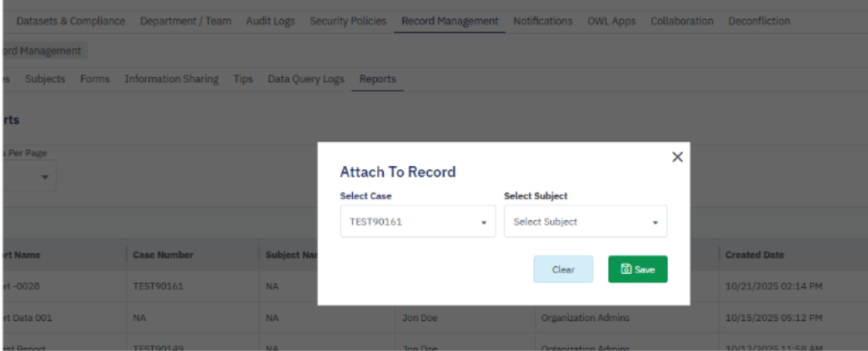Click the Save button with disk icon

637,269
